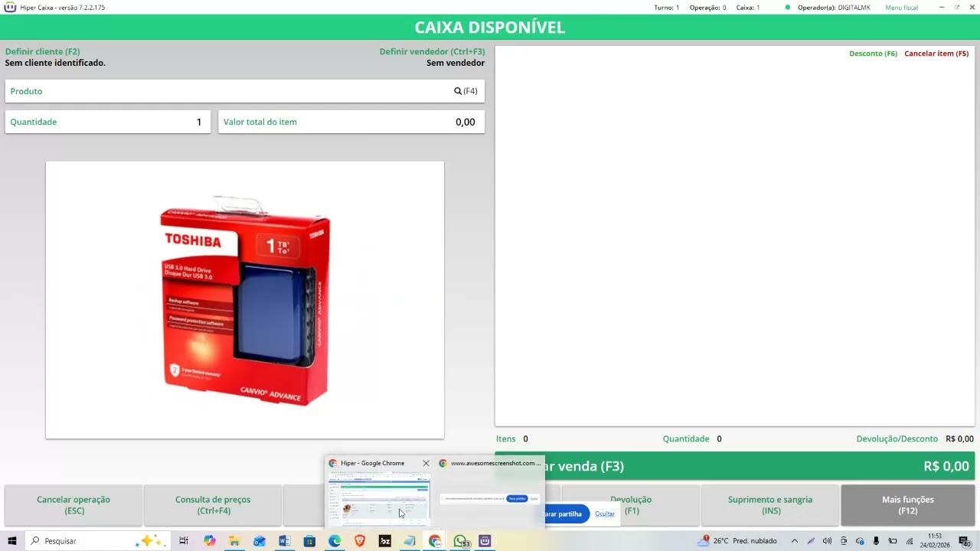The image size is (980, 551).
Task: Click the Devolução (F1) button
Action: click(631, 505)
